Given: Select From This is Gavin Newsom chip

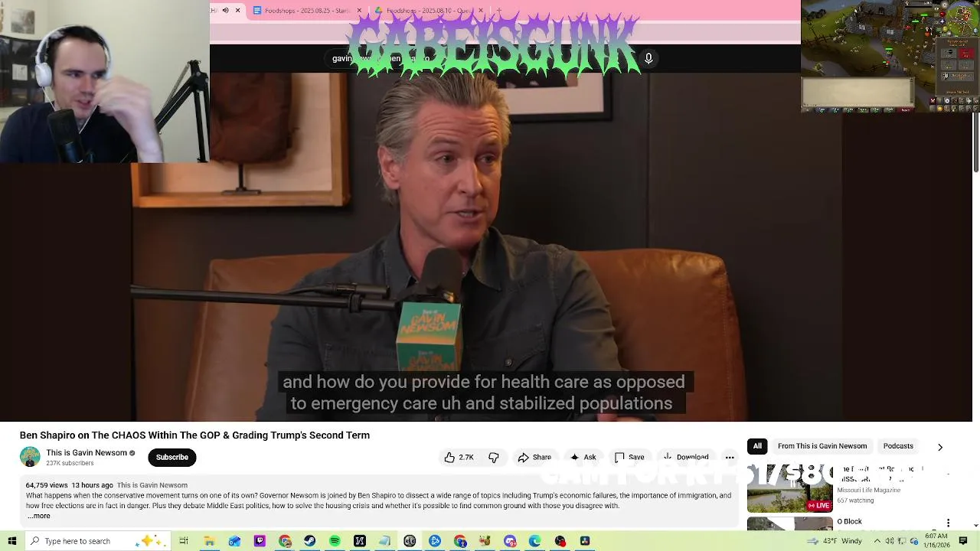Looking at the screenshot, I should click(822, 446).
